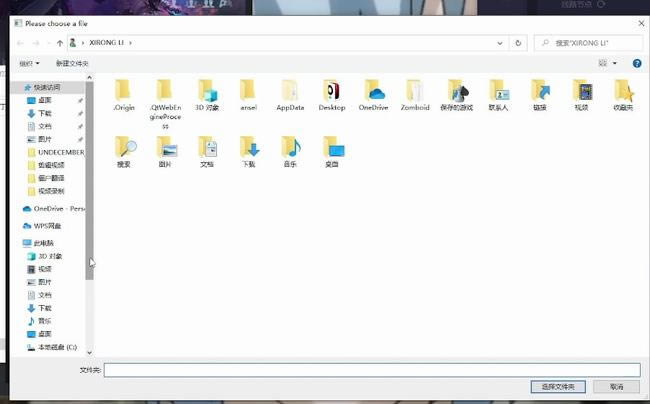The height and width of the screenshot is (404, 650).
Task: Select the 音乐 music folder in file grid
Action: coord(290,149)
